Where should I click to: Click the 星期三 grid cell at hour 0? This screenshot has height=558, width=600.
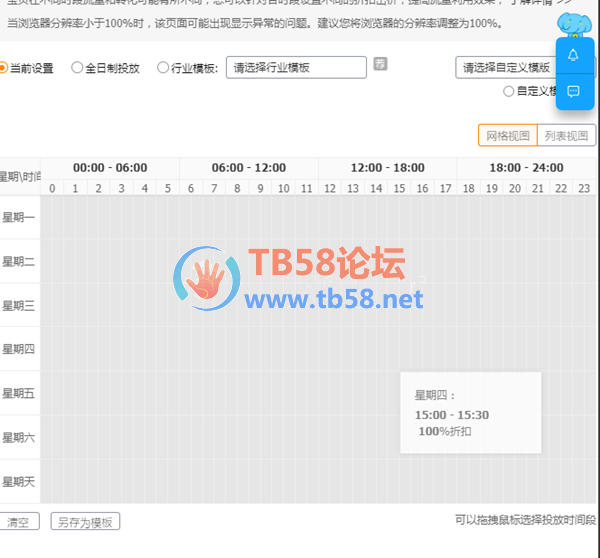pyautogui.click(x=52, y=305)
